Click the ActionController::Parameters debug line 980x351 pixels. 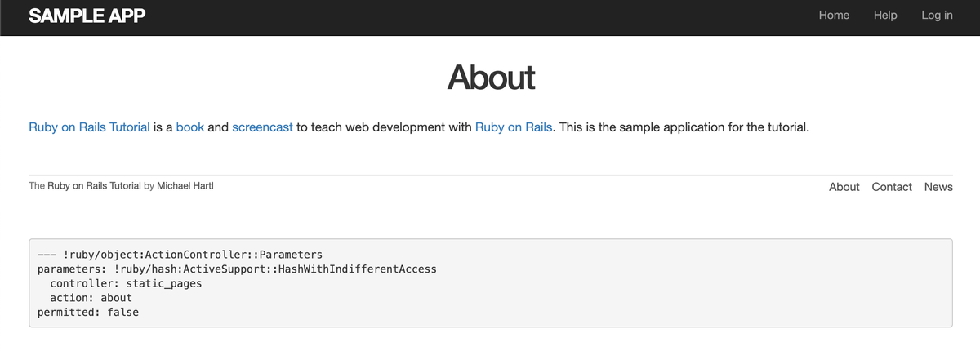click(x=180, y=254)
